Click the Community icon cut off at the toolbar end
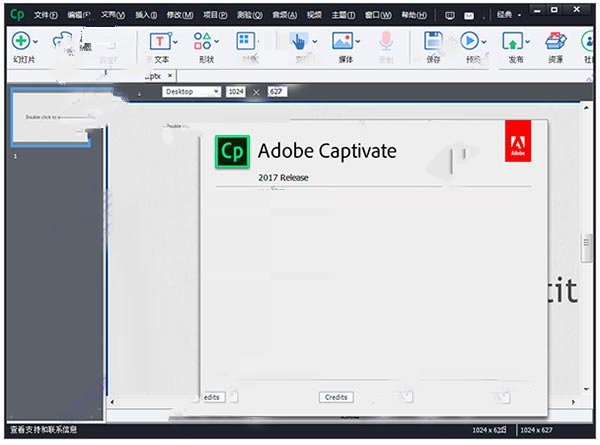The height and width of the screenshot is (445, 600). tap(587, 41)
